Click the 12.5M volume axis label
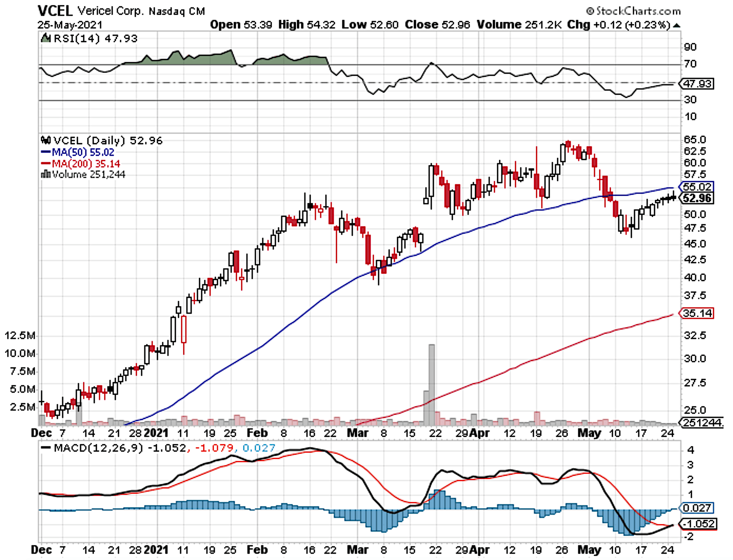 point(20,335)
